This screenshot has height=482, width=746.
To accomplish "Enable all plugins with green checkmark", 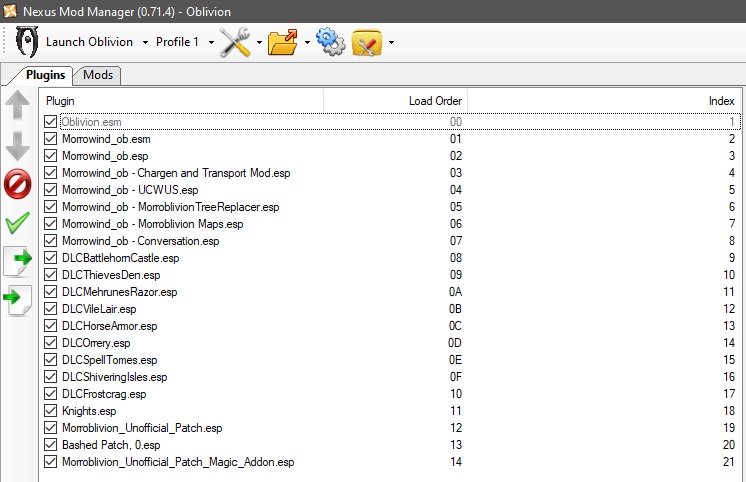I will pos(18,223).
